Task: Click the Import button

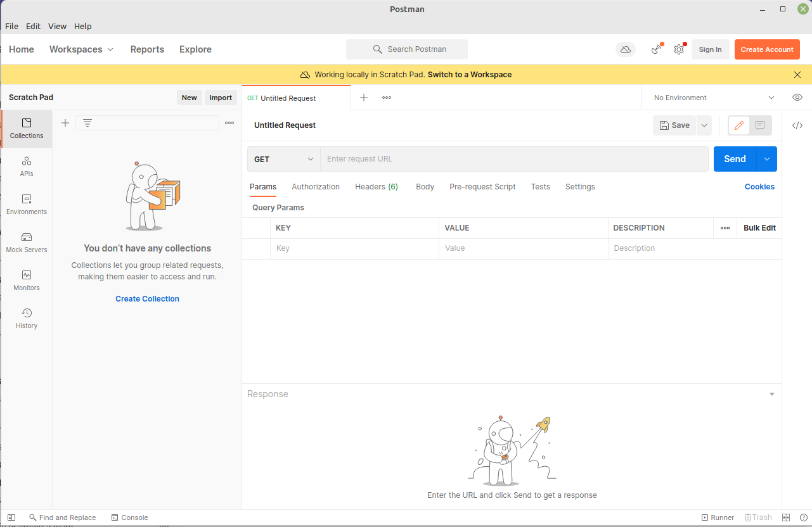Action: click(221, 98)
